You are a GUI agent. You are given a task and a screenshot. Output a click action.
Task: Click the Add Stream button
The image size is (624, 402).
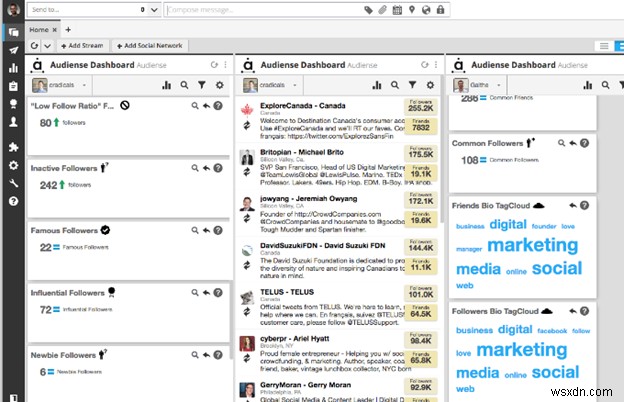click(x=82, y=46)
